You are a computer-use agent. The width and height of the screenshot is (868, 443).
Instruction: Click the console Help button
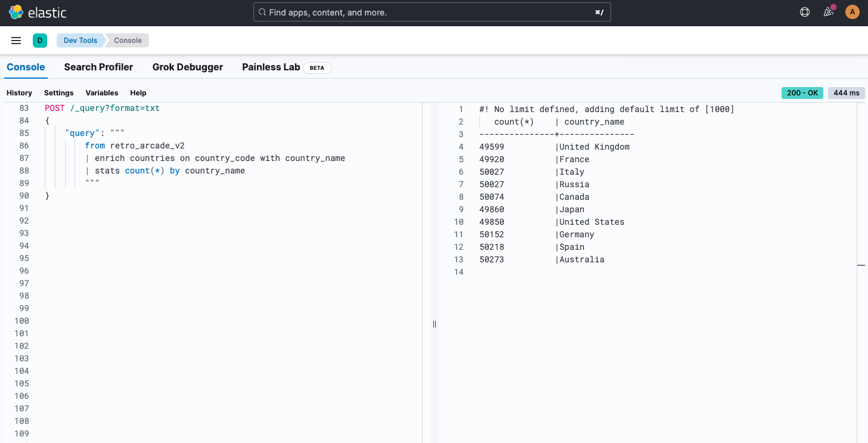click(138, 93)
